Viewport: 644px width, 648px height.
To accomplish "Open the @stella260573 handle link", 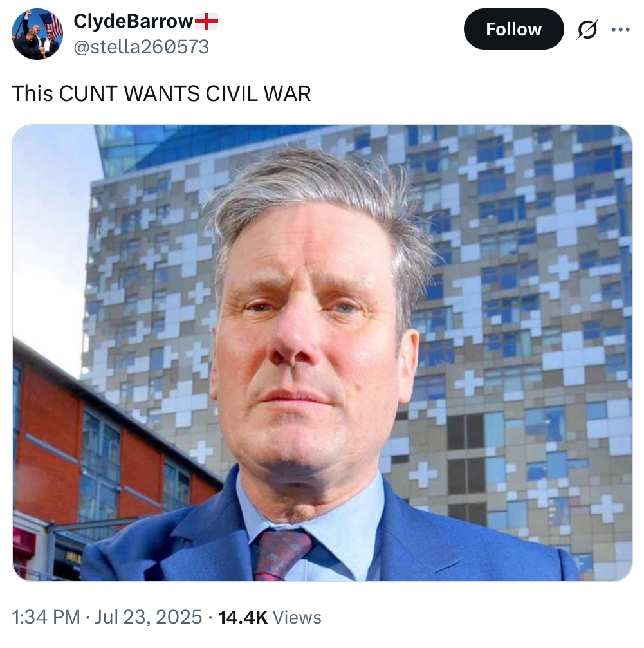I will coord(142,47).
